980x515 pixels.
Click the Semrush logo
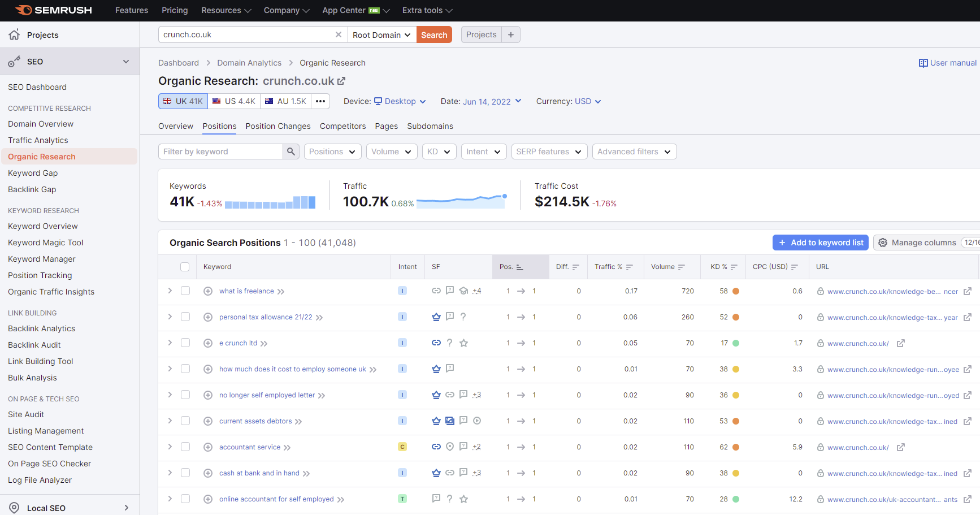point(54,10)
